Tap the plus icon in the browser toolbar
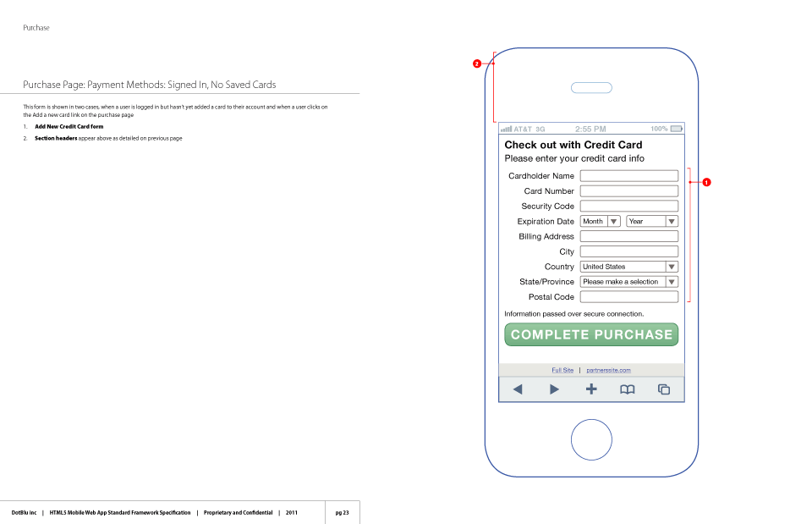 [x=591, y=389]
